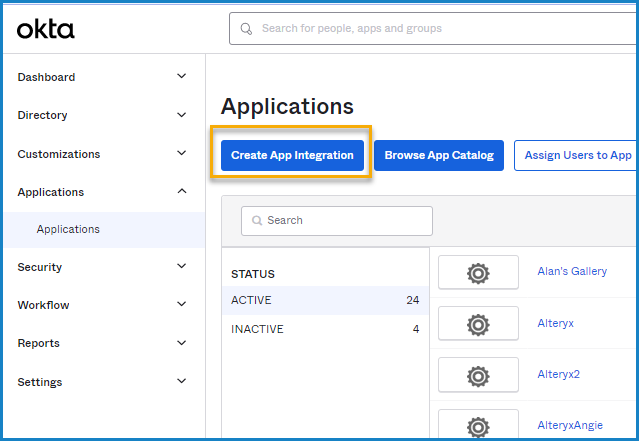639x441 pixels.
Task: Click the gear icon next to Alteryx2
Action: (478, 375)
